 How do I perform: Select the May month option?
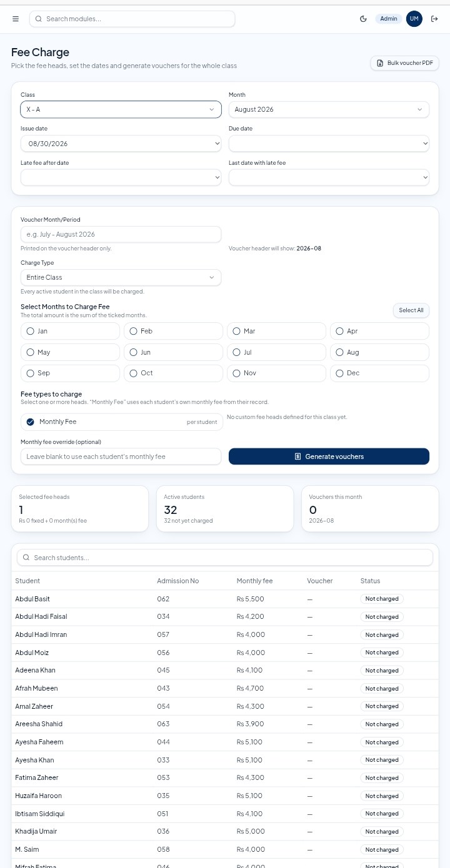(70, 352)
